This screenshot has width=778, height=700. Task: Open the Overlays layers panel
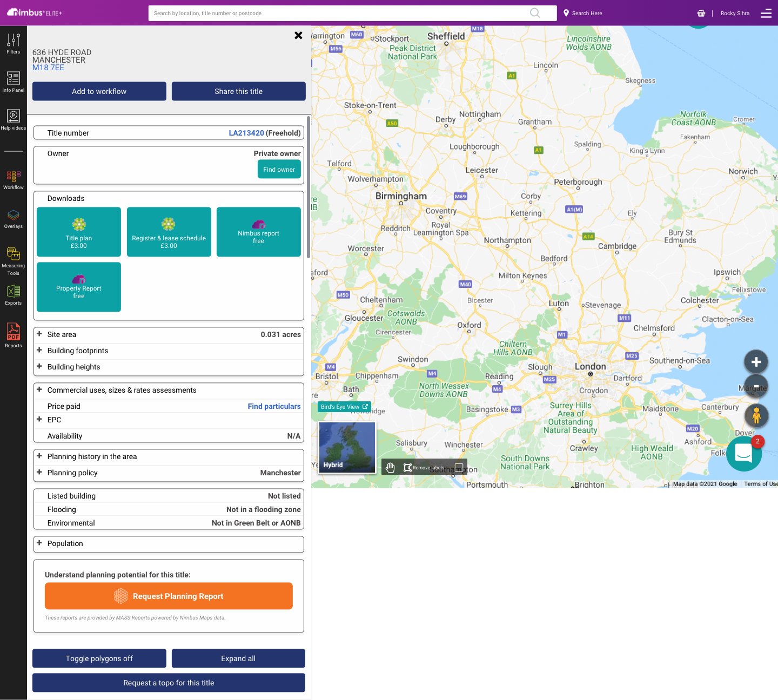(x=14, y=219)
